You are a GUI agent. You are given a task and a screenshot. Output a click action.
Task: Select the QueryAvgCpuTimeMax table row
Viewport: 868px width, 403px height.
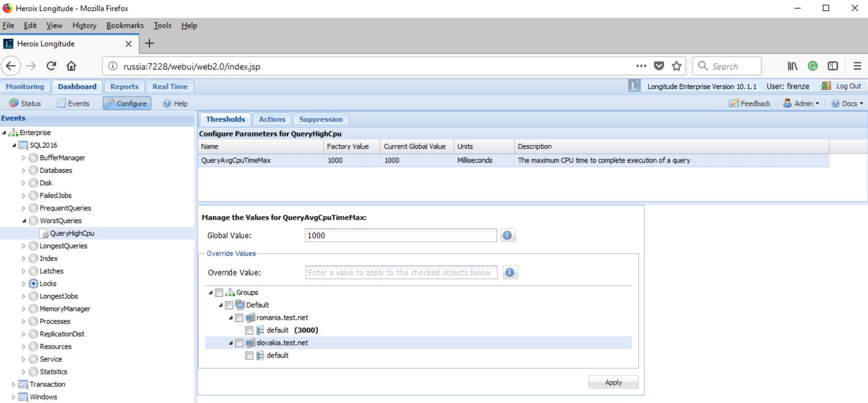pos(514,160)
